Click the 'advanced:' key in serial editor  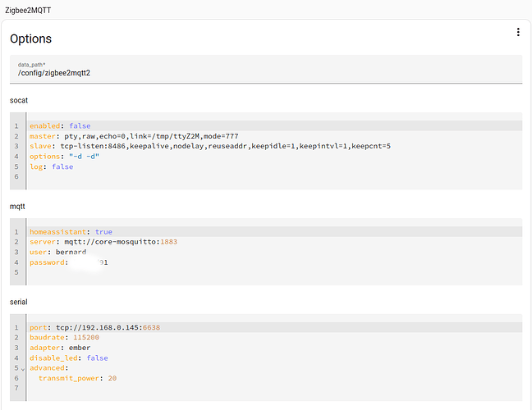tap(49, 368)
